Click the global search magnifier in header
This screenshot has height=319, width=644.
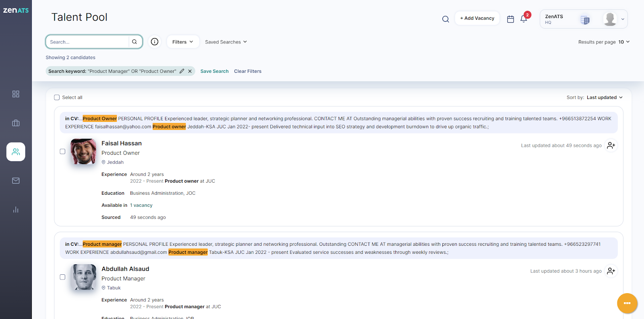click(x=446, y=19)
